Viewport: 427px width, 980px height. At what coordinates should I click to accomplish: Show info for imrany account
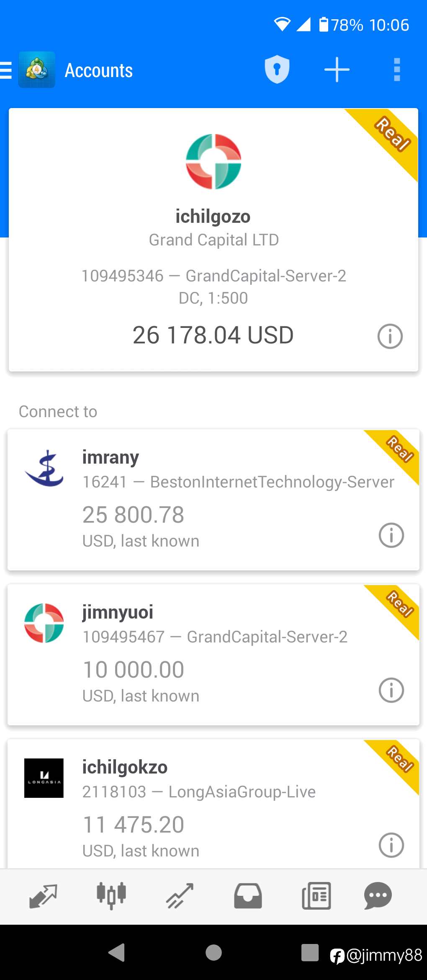pos(391,535)
